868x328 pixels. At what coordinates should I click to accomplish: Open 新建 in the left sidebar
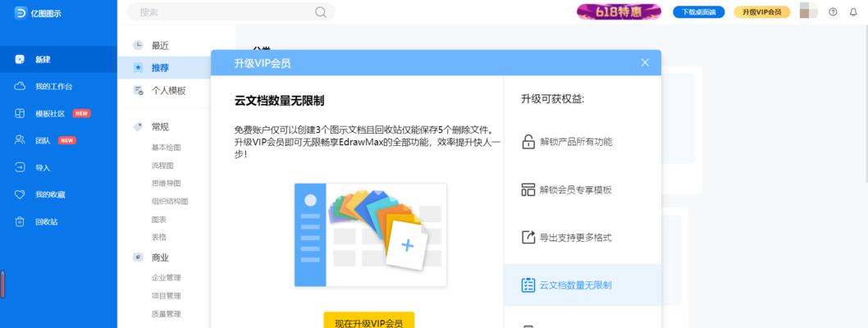click(59, 59)
